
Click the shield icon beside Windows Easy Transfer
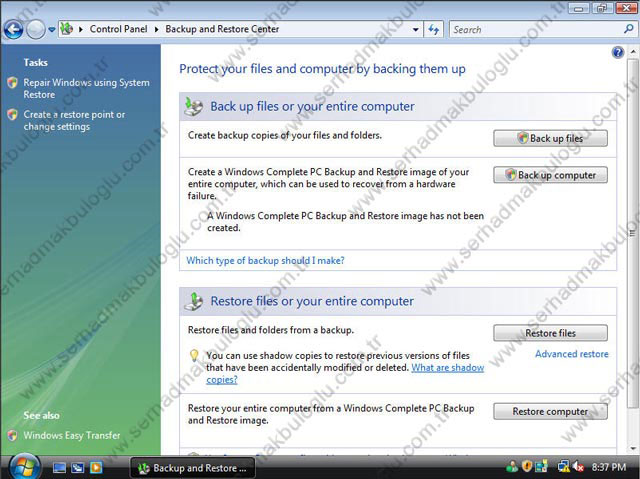13,435
